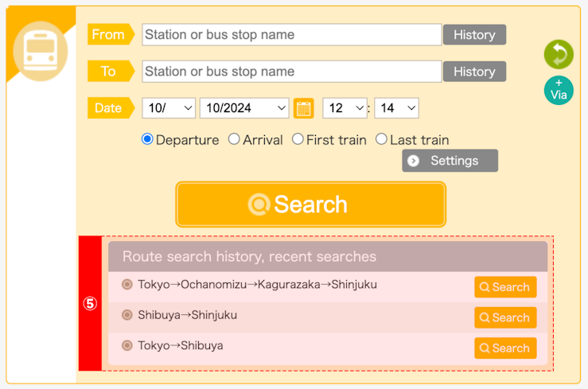Search the Tokyo→Shibuya recent route
588x389 pixels.
coord(505,348)
